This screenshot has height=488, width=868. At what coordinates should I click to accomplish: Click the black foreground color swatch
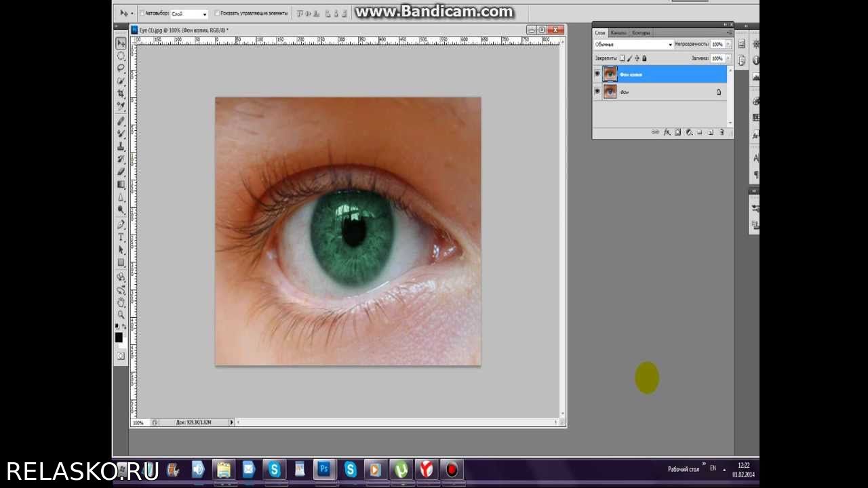pyautogui.click(x=119, y=337)
